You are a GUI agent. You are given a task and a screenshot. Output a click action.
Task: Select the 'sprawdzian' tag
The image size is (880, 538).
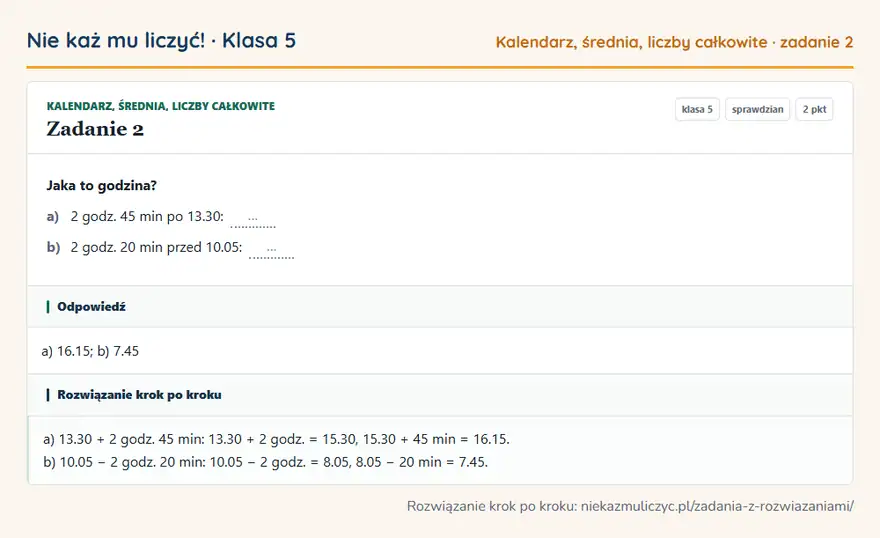pyautogui.click(x=757, y=109)
